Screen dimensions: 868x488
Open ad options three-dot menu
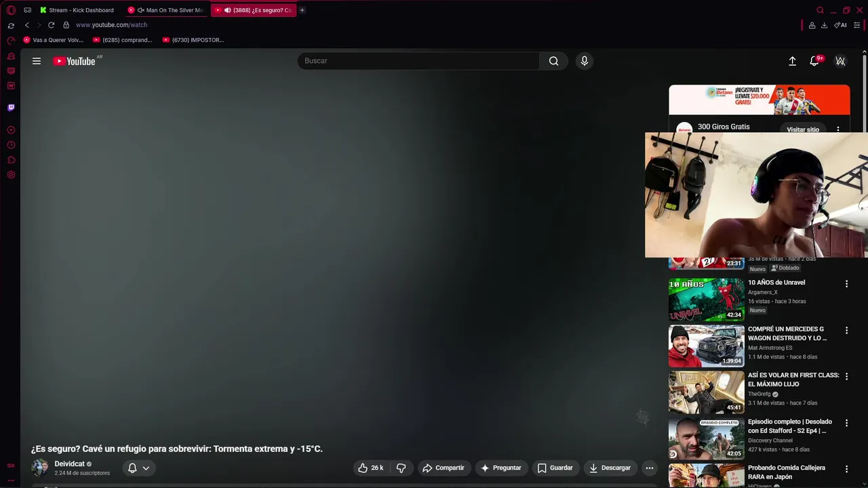pos(838,129)
